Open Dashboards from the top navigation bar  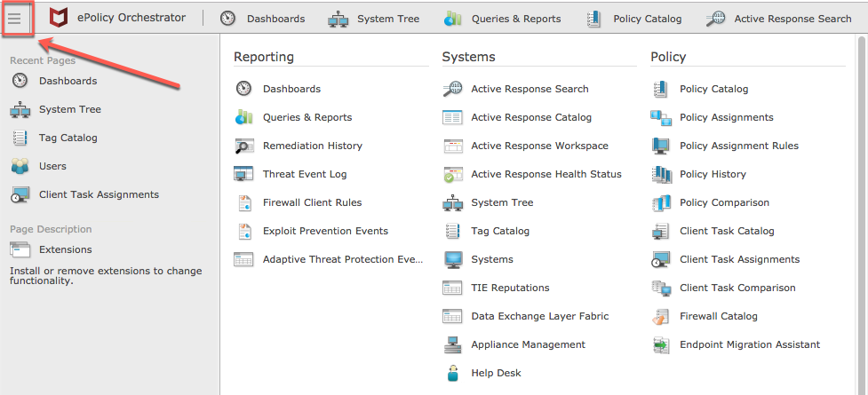click(x=275, y=19)
